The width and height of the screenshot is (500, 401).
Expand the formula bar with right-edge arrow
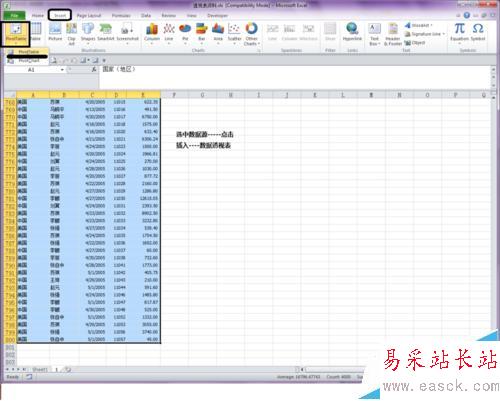click(x=494, y=69)
